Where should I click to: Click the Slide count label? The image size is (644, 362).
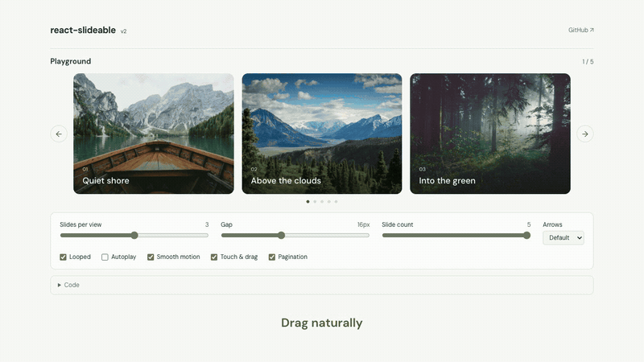(x=397, y=224)
